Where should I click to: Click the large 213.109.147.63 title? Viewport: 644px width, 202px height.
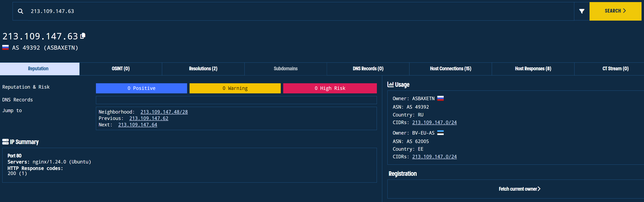[x=40, y=36]
